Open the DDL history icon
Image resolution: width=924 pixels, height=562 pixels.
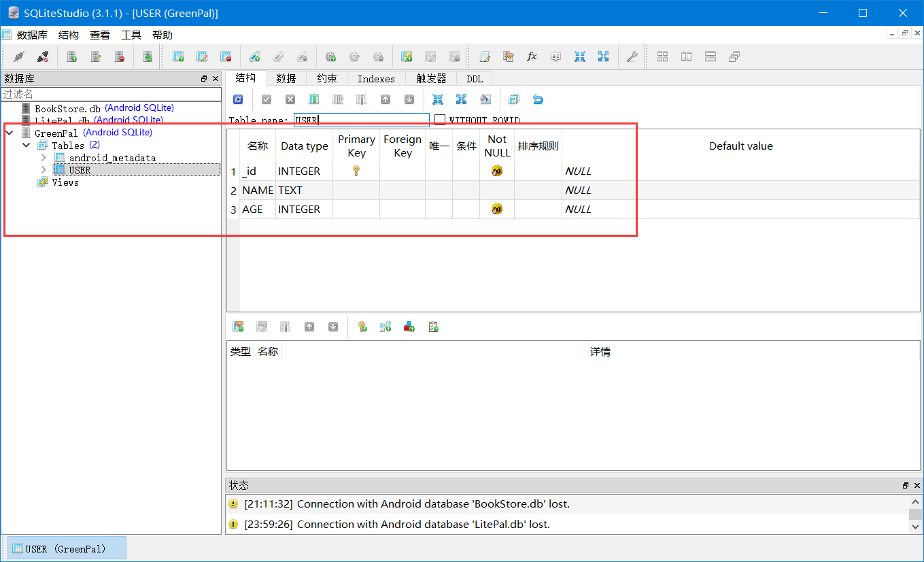(508, 56)
